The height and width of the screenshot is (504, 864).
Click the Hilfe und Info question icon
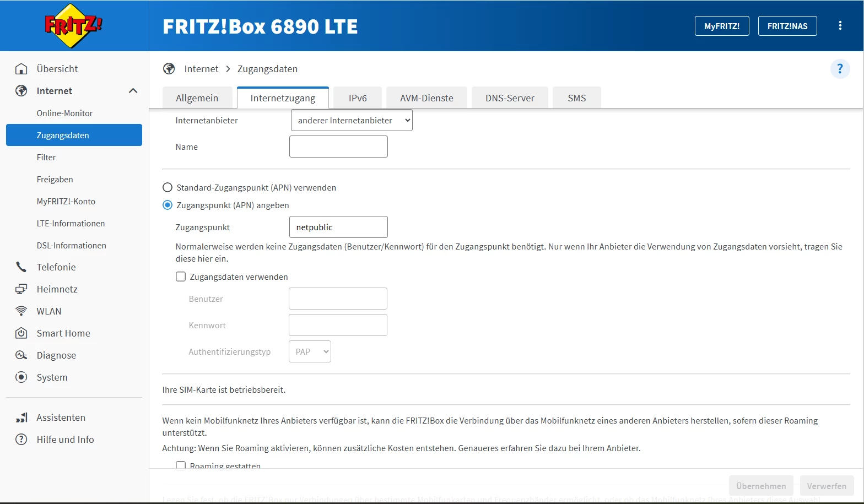coord(21,440)
